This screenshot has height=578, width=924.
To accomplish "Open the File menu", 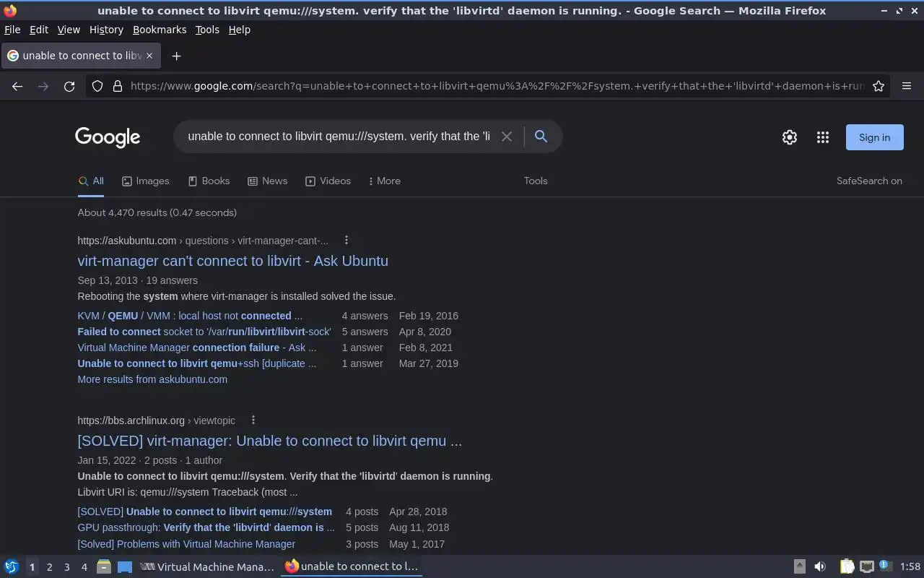I will [x=12, y=30].
